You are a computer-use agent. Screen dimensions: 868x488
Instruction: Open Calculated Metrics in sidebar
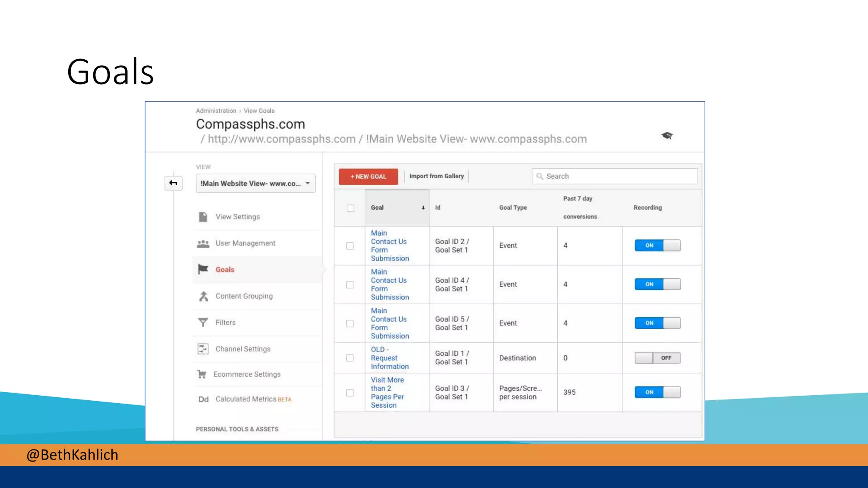tap(246, 399)
